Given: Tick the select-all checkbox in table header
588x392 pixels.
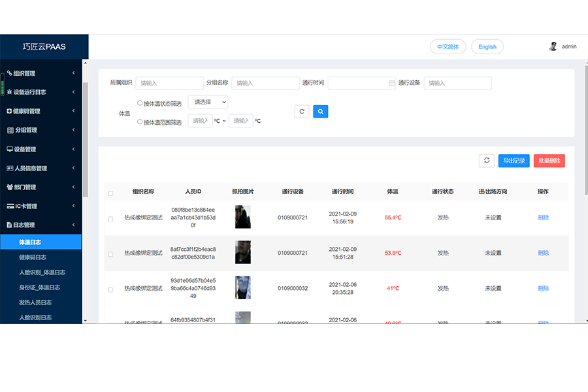Looking at the screenshot, I should (x=110, y=193).
